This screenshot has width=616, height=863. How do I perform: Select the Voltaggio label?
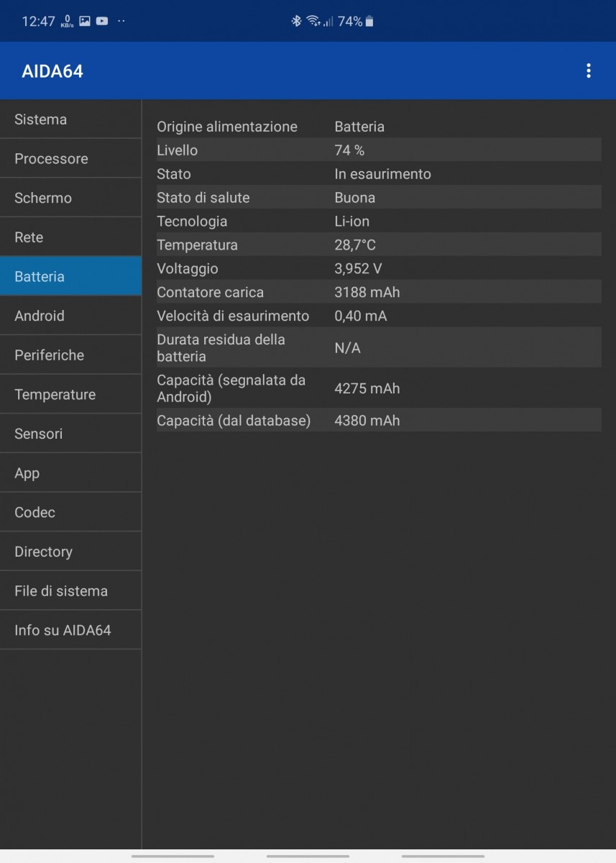coord(188,269)
